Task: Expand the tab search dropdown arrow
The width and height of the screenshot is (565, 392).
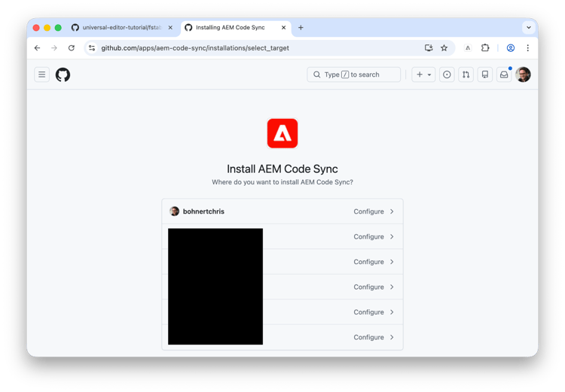Action: [529, 28]
